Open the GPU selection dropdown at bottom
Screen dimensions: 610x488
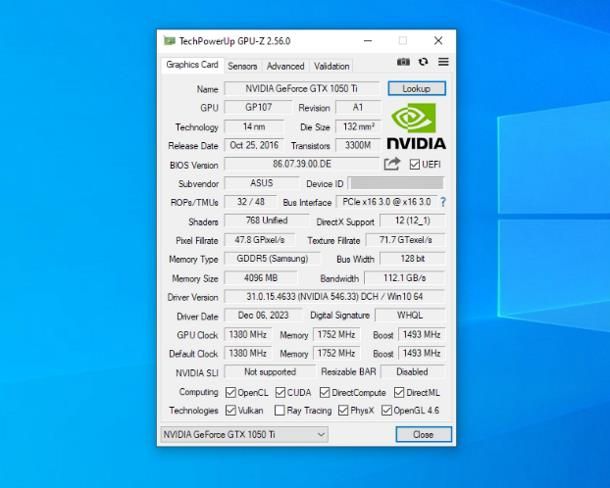pos(244,434)
